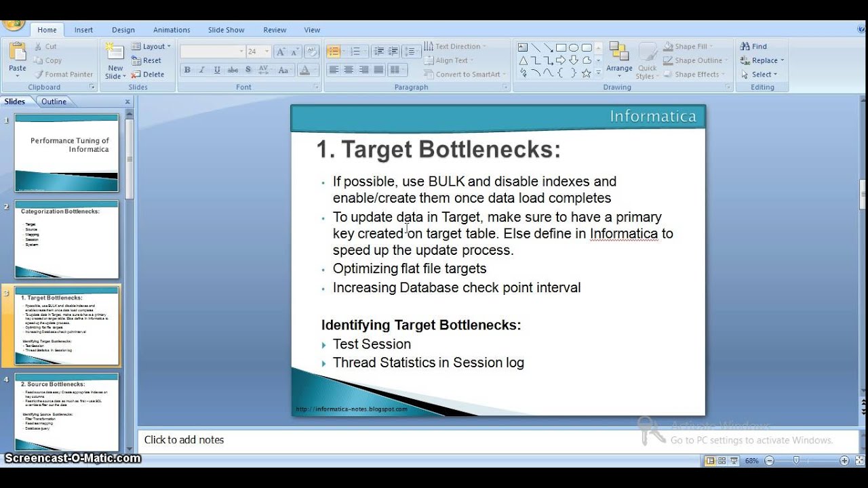Insert a right arrow shape
This screenshot has width=868, height=488.
(x=561, y=60)
